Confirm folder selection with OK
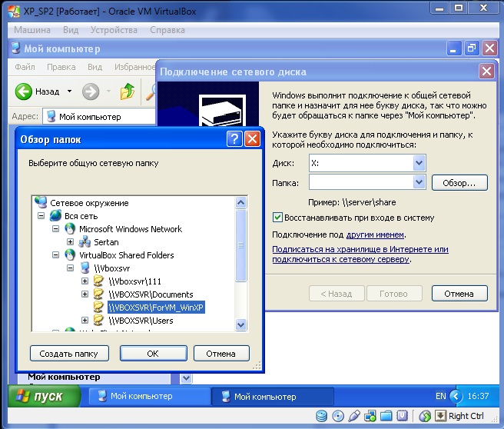The width and height of the screenshot is (504, 429). (x=154, y=354)
